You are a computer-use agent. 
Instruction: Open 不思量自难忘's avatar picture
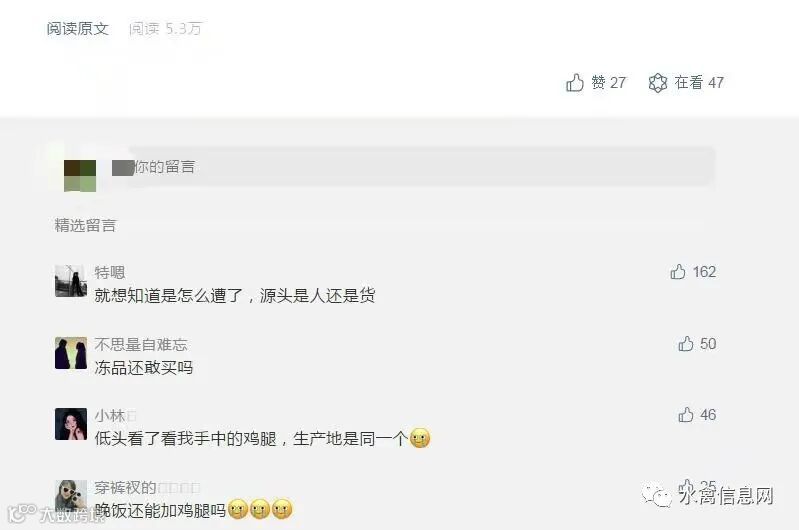tap(70, 353)
